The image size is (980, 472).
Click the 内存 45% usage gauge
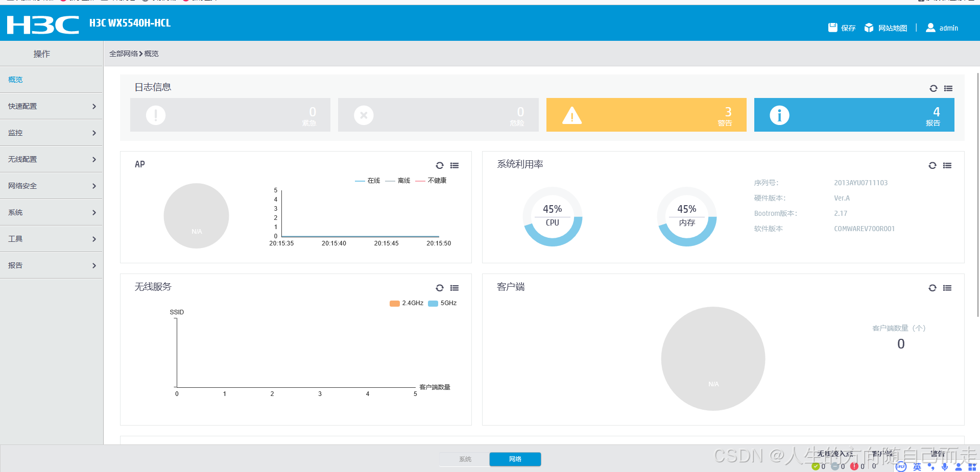click(x=687, y=216)
